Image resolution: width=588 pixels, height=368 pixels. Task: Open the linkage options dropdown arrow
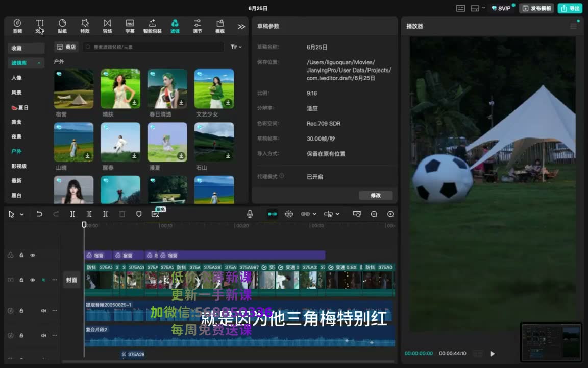pos(314,214)
